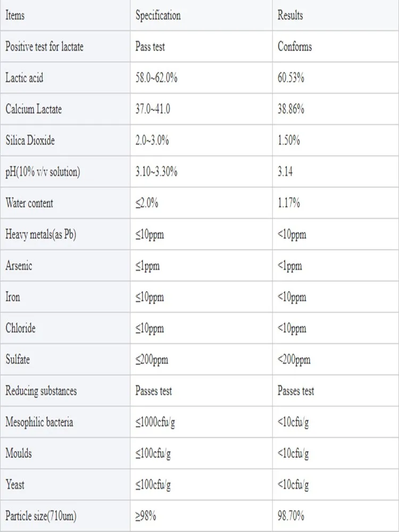Click the 3.14 pH result value
The width and height of the screenshot is (399, 532).
(286, 172)
